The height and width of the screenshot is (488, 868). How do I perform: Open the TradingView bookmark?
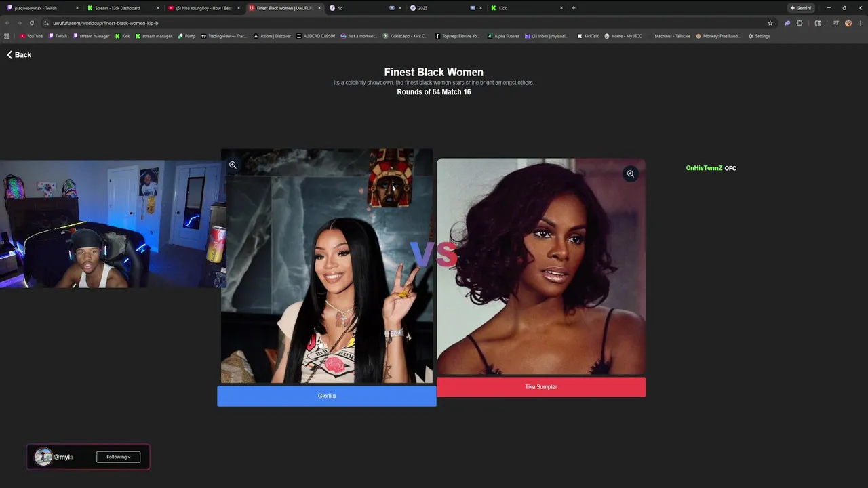coord(224,36)
